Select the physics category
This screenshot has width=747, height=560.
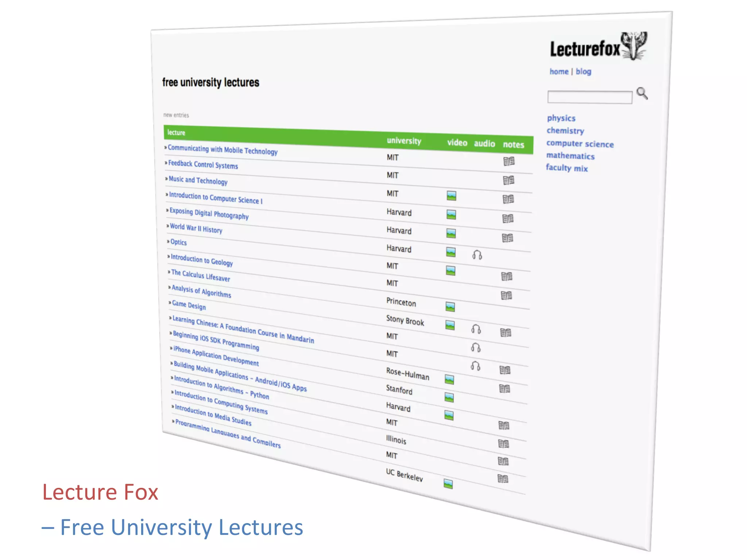(x=561, y=118)
